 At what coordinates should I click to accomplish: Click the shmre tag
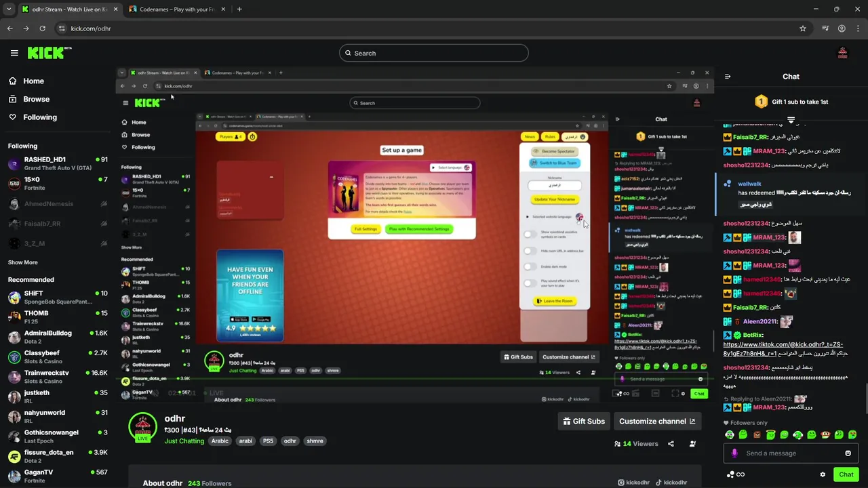pyautogui.click(x=315, y=441)
